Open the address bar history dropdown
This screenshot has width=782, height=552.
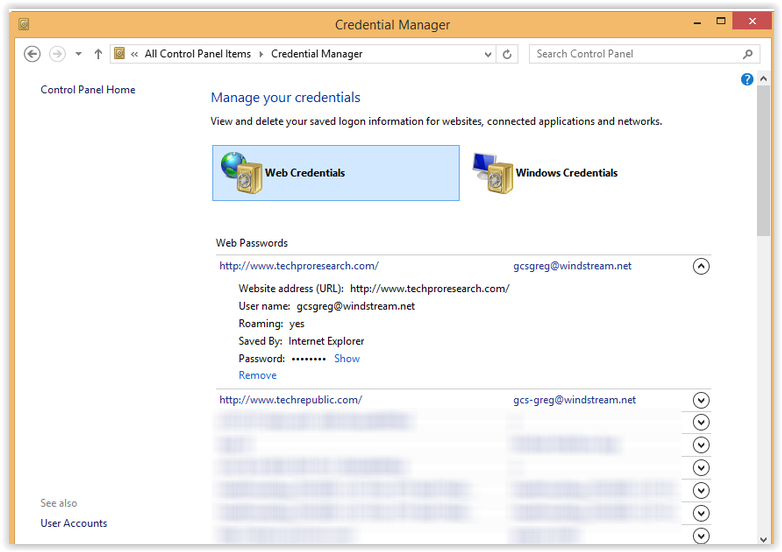[488, 54]
